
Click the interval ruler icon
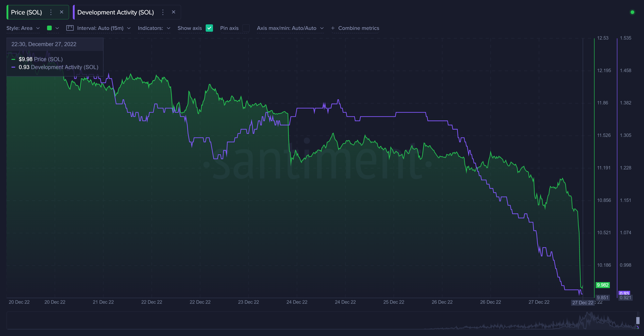coord(70,28)
